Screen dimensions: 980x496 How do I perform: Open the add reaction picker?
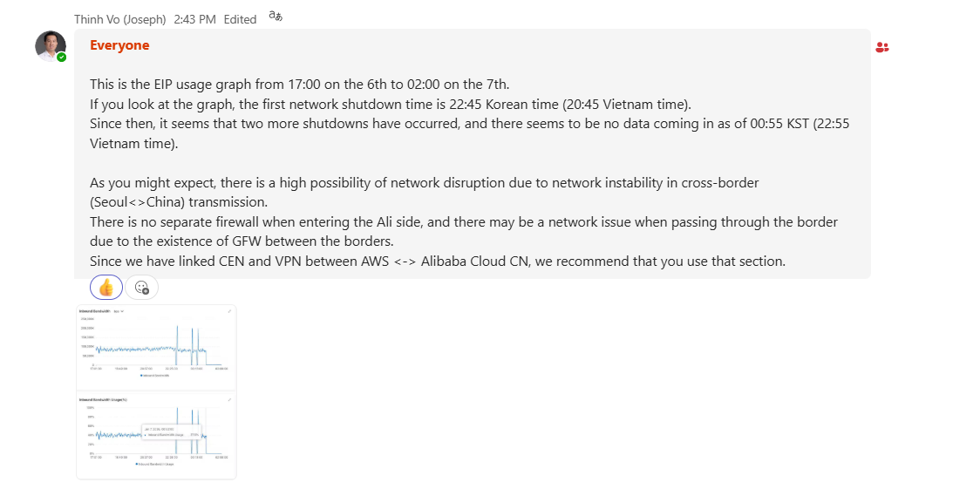pos(142,288)
